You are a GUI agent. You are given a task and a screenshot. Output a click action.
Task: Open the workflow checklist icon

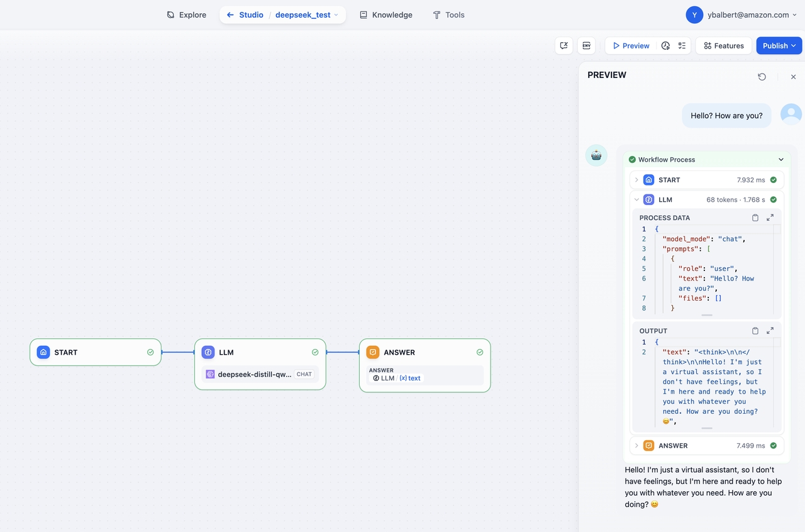682,46
